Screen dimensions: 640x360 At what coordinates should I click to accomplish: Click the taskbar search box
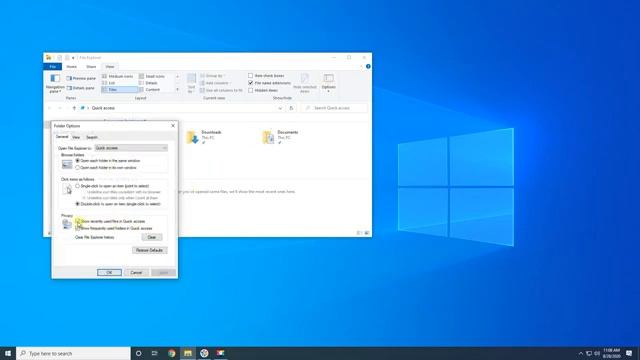(x=73, y=353)
